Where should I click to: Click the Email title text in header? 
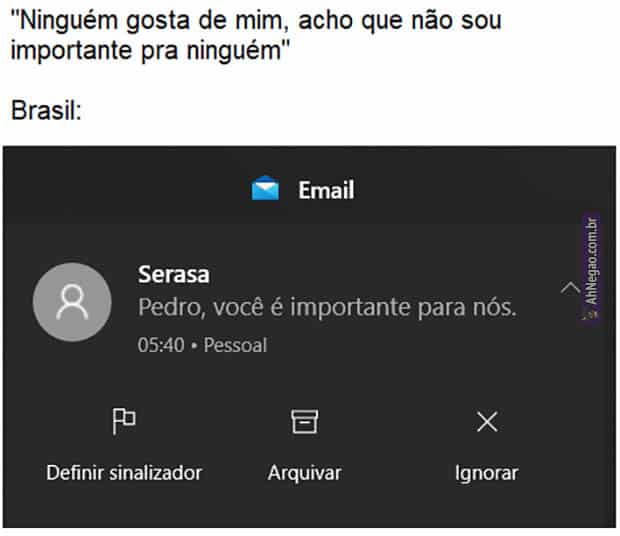click(x=326, y=189)
